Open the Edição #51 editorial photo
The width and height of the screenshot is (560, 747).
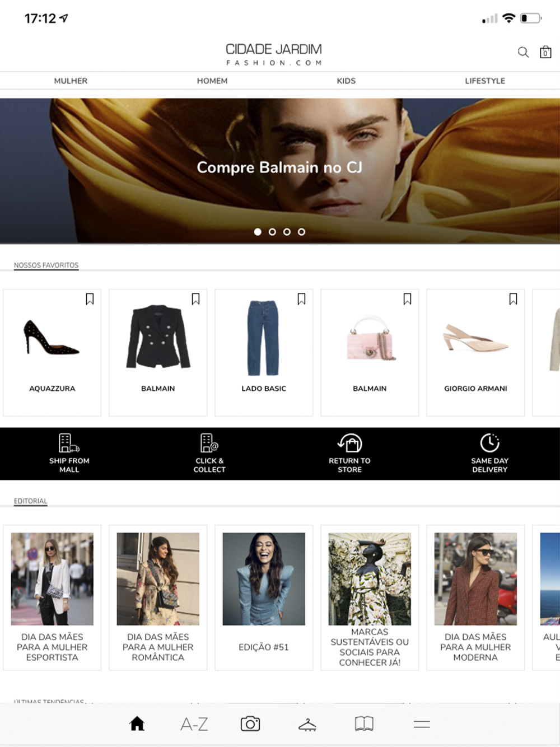[264, 579]
